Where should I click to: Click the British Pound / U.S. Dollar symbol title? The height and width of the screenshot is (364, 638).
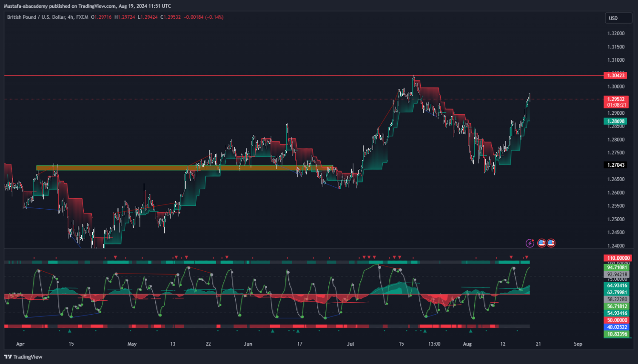(x=37, y=17)
